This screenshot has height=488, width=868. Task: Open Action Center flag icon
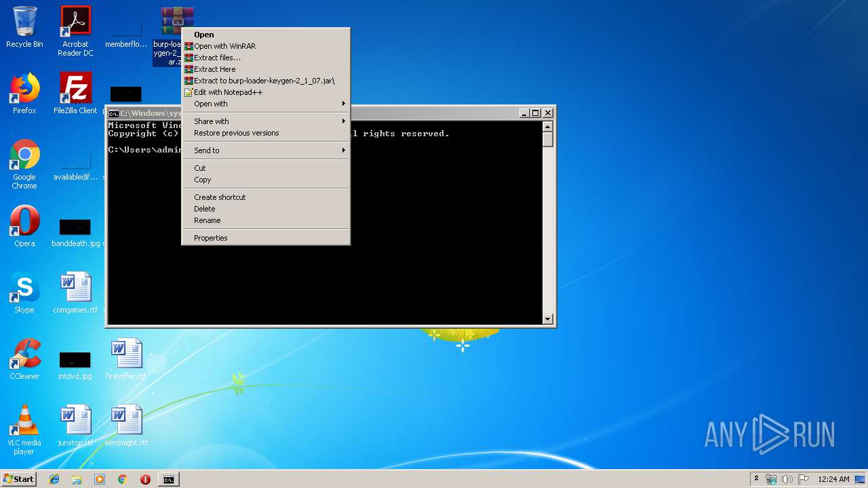click(x=804, y=479)
